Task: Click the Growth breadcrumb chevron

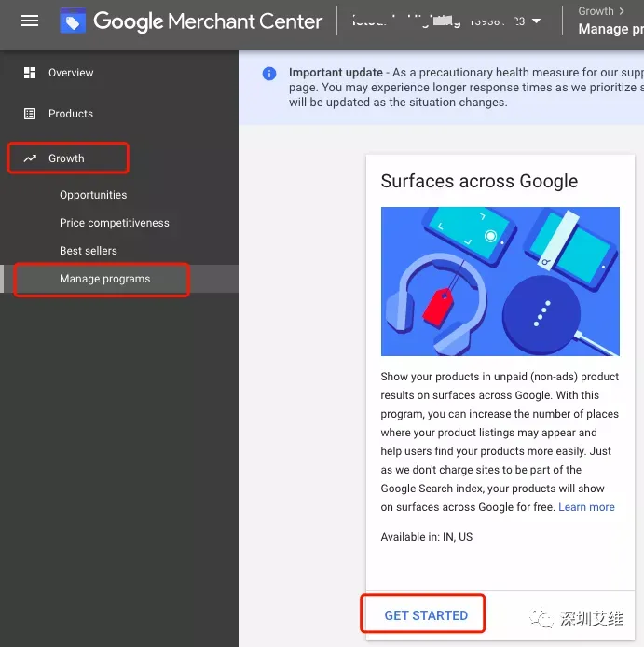Action: click(x=622, y=11)
